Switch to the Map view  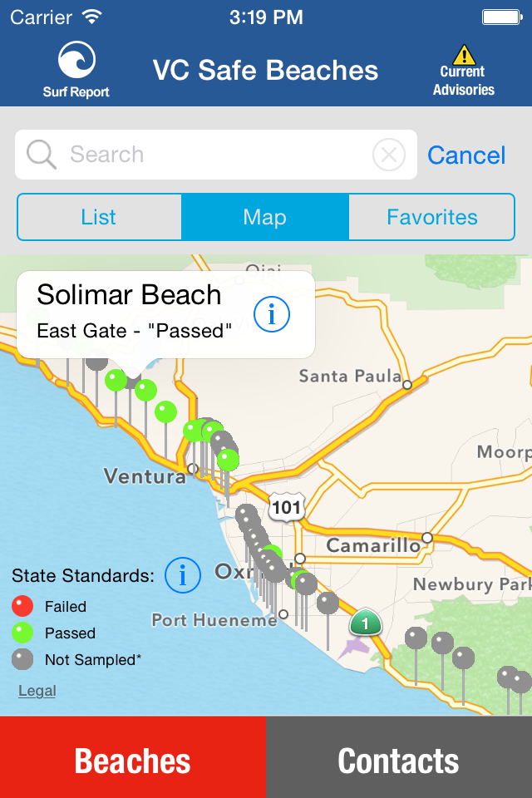265,217
